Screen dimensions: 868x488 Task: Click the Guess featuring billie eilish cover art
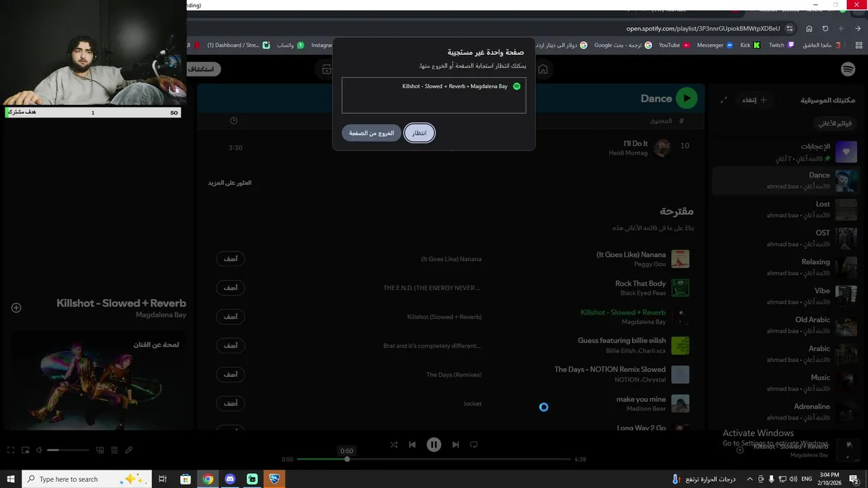click(x=680, y=346)
